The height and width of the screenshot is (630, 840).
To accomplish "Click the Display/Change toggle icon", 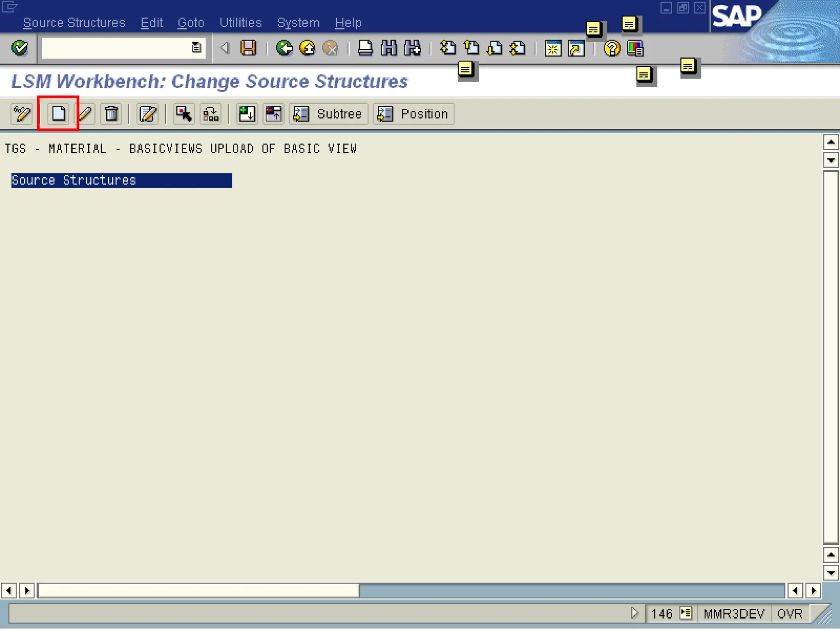I will [21, 114].
